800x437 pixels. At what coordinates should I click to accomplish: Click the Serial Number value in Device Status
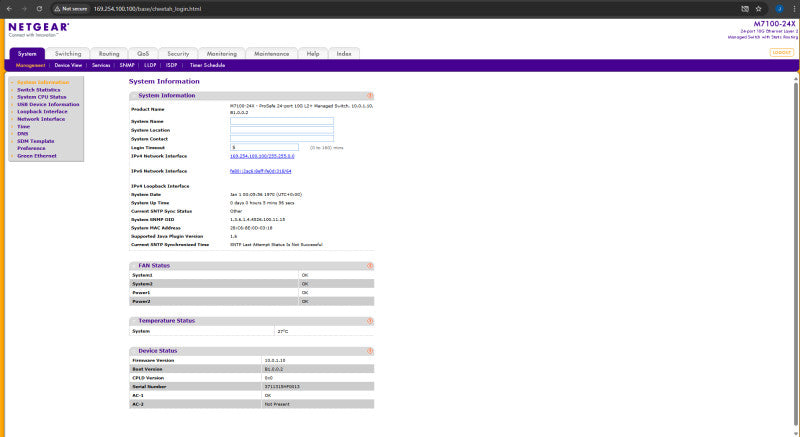click(x=282, y=387)
